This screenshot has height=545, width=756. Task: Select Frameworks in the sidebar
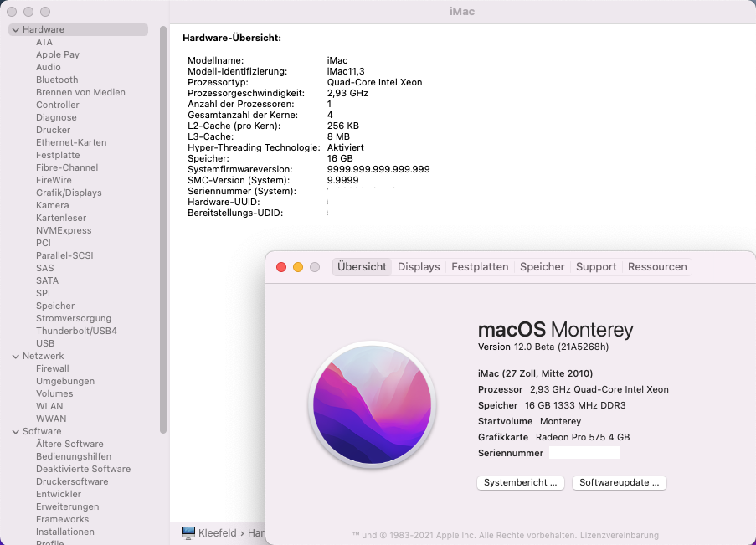click(62, 518)
